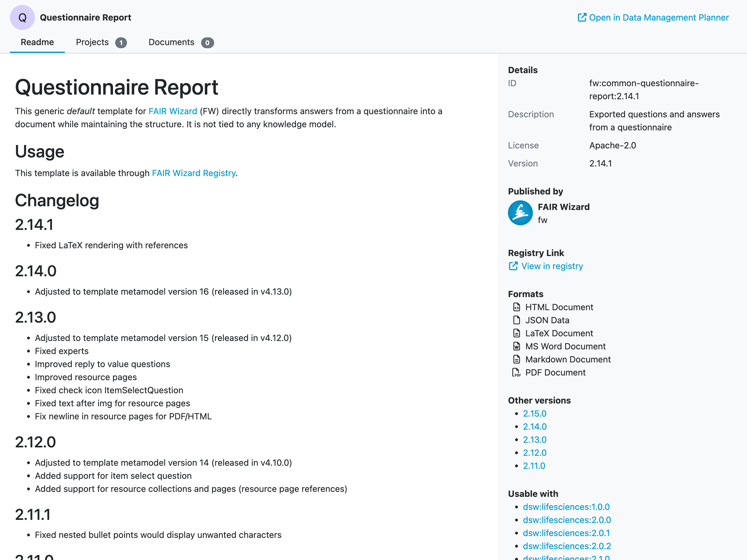Screen dimensions: 747x560
Task: Click the LaTeX Document file icon
Action: click(x=516, y=334)
